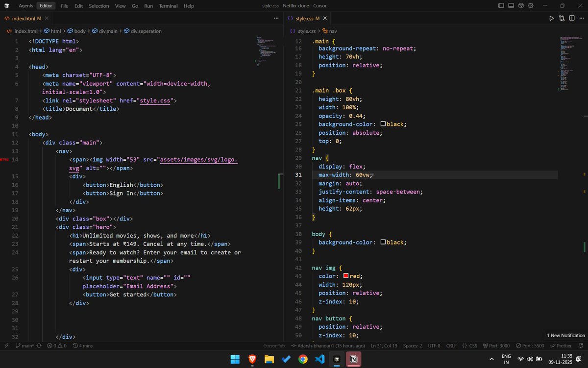Open the Terminal menu
The image size is (588, 368).
(168, 6)
